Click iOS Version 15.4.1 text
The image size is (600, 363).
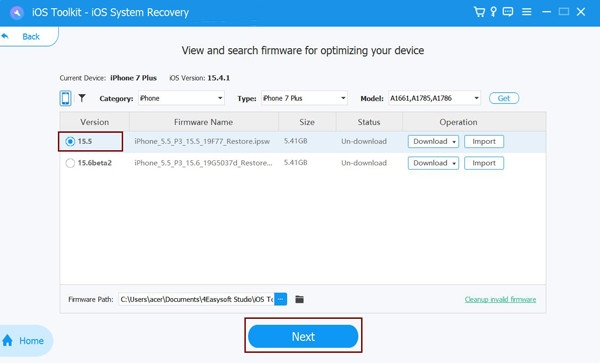pyautogui.click(x=199, y=78)
